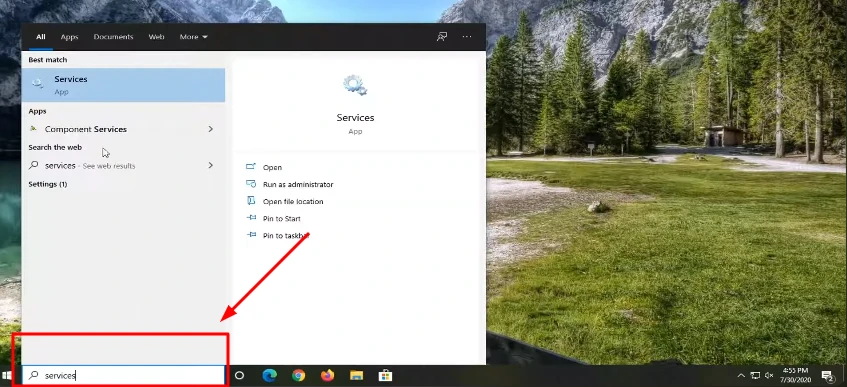
Task: Open the services web results entry
Action: (x=123, y=165)
